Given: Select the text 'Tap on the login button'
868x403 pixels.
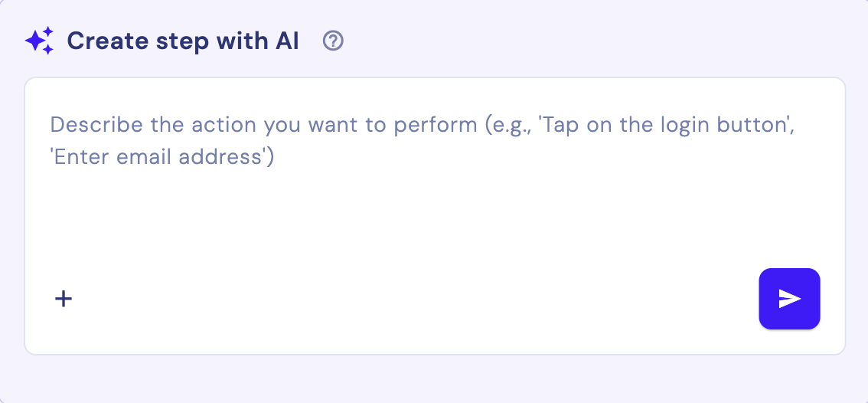Looking at the screenshot, I should 666,125.
